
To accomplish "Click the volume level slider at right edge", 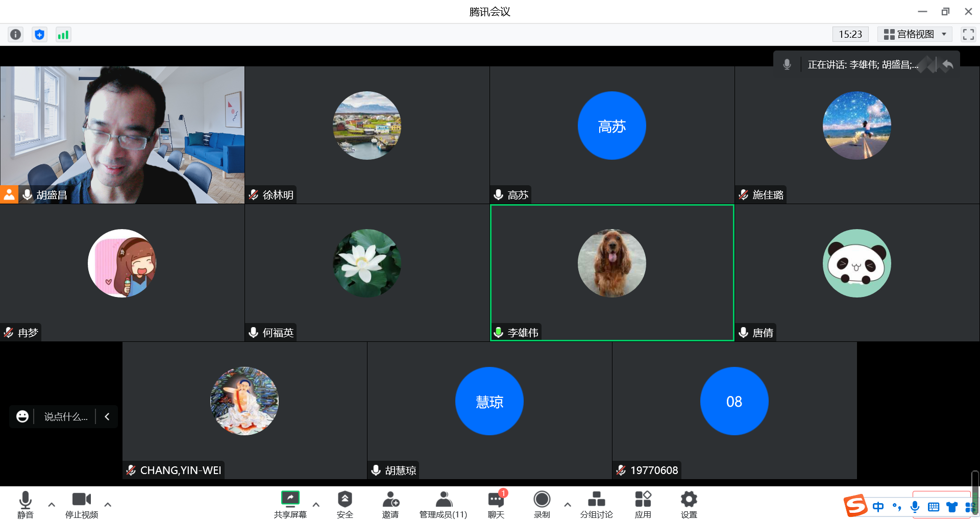I will pyautogui.click(x=975, y=493).
